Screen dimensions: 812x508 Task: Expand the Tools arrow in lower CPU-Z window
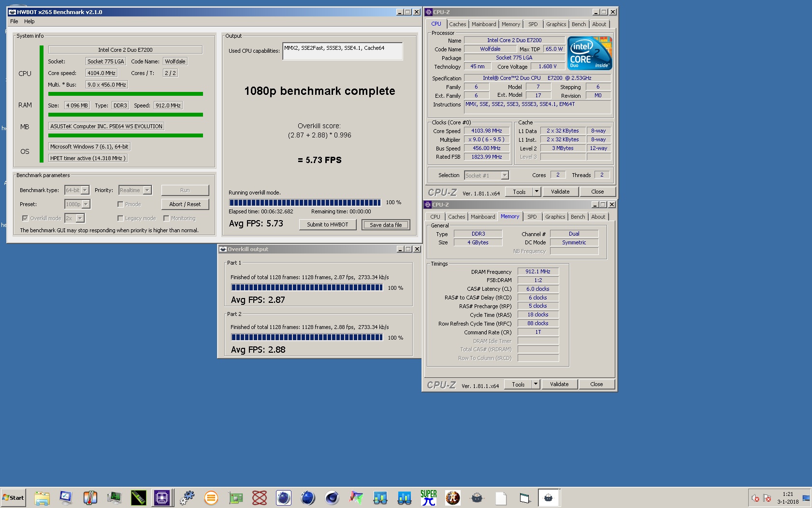click(x=536, y=384)
